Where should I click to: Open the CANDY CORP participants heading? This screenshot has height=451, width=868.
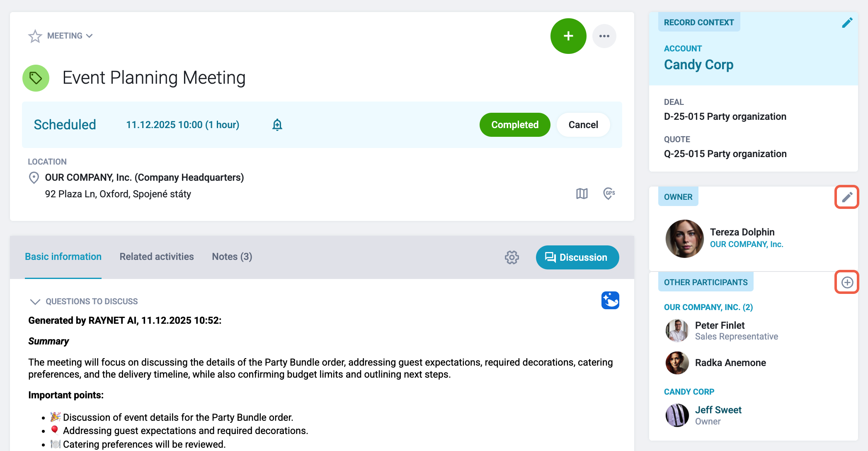pyautogui.click(x=689, y=392)
